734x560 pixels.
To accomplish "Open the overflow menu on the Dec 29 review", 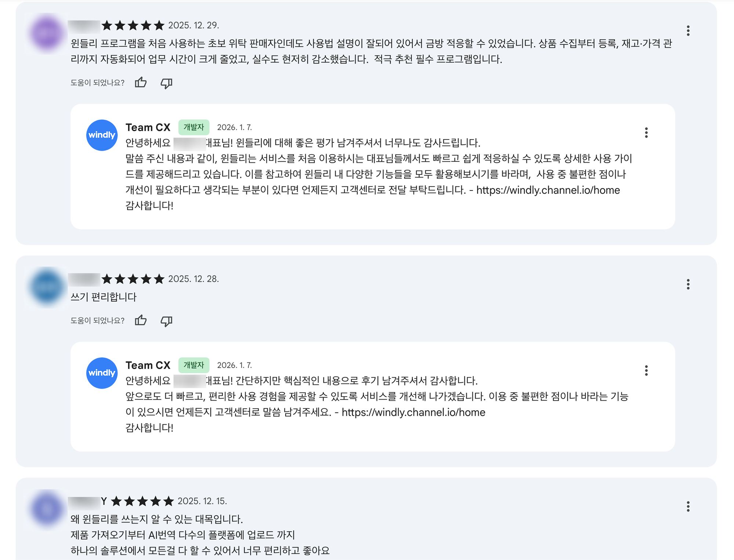I will [688, 31].
